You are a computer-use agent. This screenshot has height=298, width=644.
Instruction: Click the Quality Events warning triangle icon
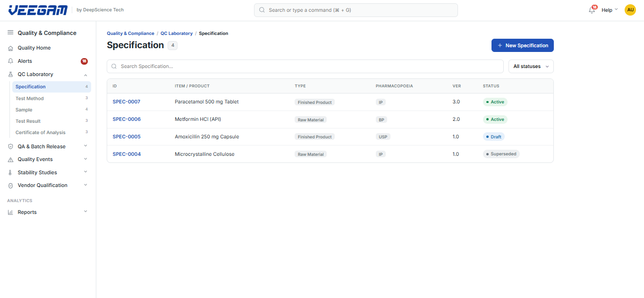pyautogui.click(x=10, y=160)
